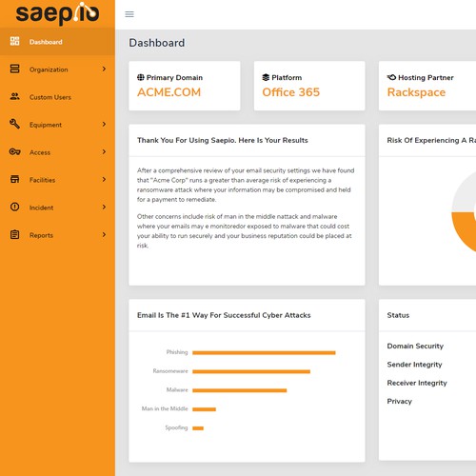The width and height of the screenshot is (476, 476).
Task: Go to Incident in the sidebar
Action: point(57,208)
